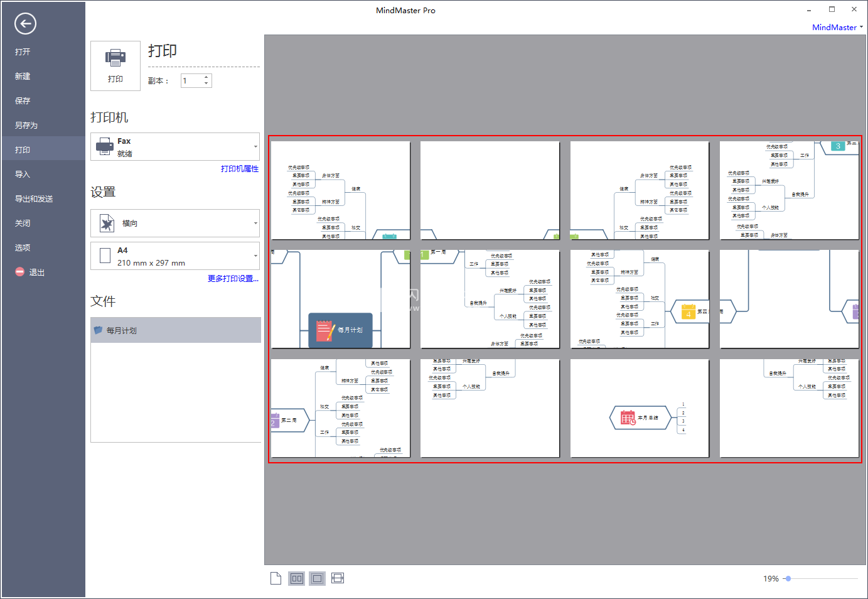Open the orientation dropdown arrow
Image resolution: width=868 pixels, height=599 pixels.
coord(255,224)
